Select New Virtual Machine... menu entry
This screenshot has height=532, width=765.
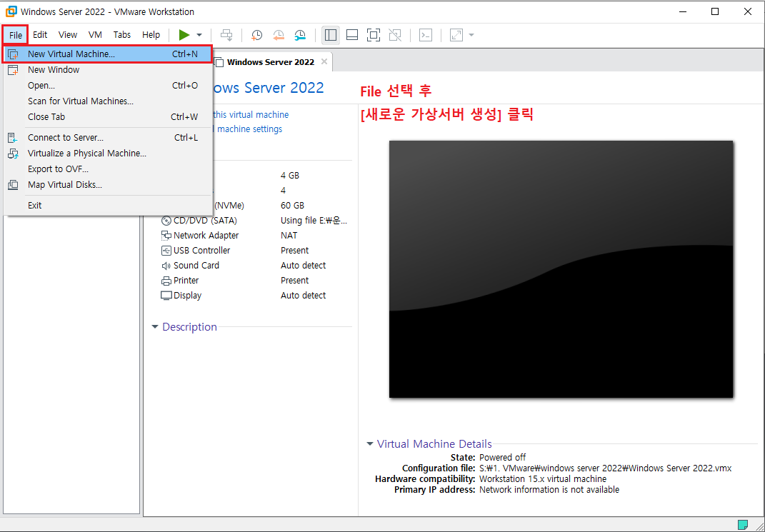108,54
